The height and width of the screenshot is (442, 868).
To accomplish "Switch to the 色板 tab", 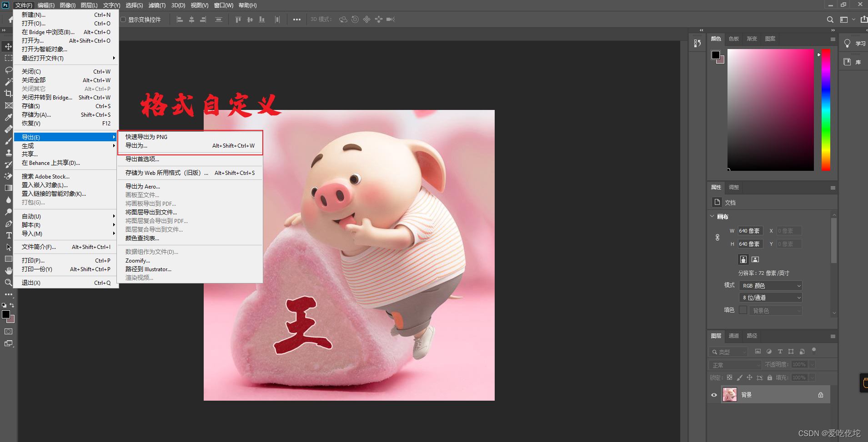I will [x=734, y=39].
